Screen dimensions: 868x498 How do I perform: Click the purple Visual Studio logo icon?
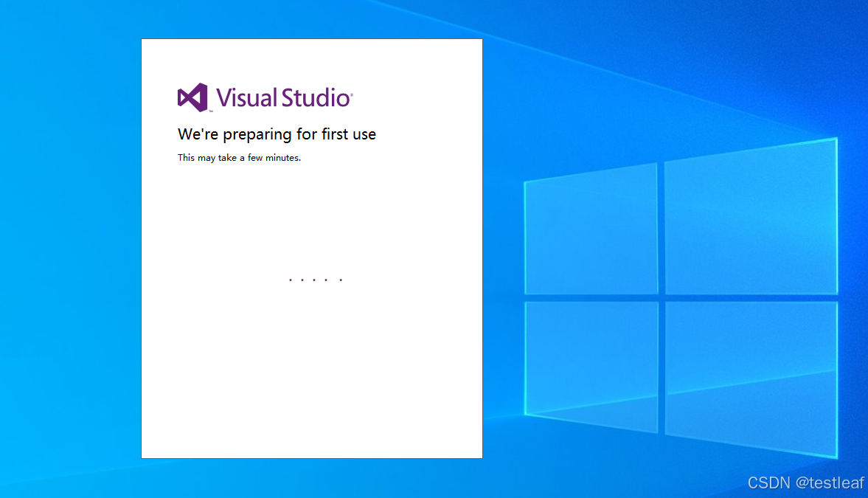click(192, 97)
